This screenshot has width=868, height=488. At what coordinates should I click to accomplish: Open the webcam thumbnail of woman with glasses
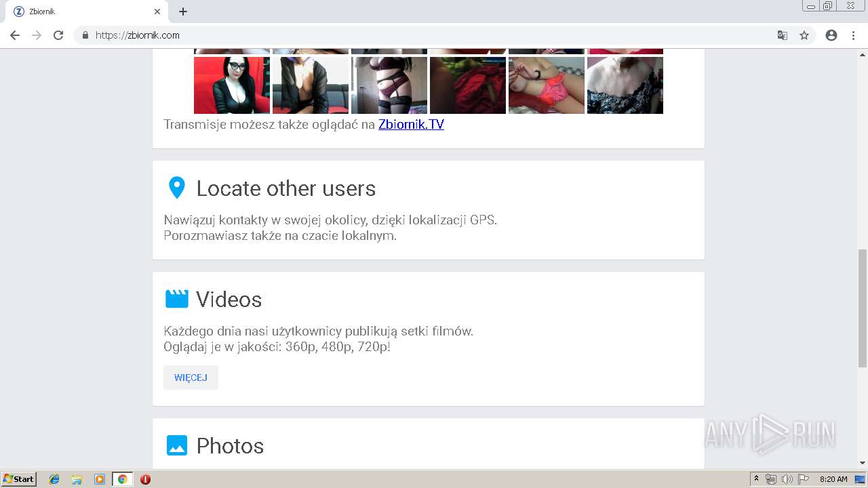coord(232,85)
